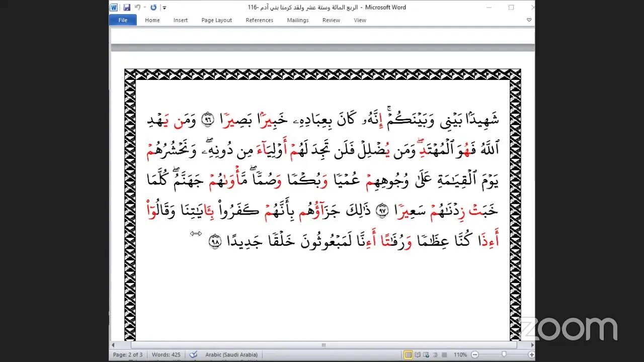Viewport: 644px width, 362px height.
Task: Open the Page Layout tab
Action: (216, 20)
